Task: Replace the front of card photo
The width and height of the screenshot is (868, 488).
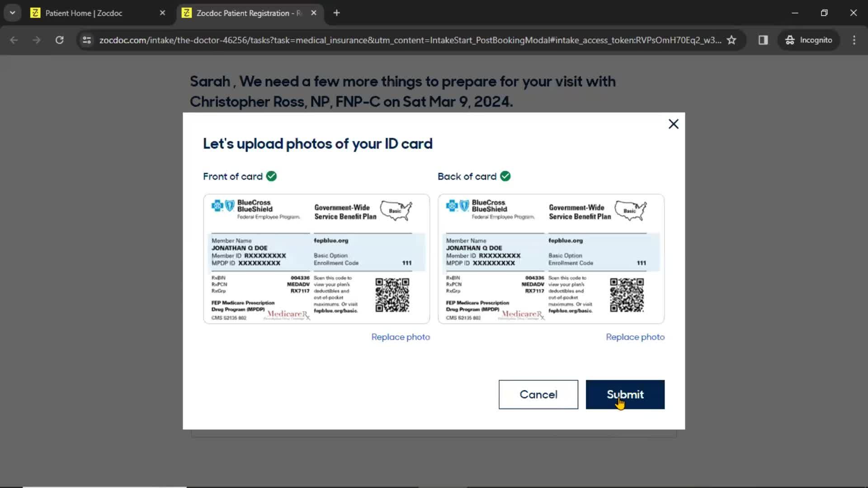Action: (400, 337)
